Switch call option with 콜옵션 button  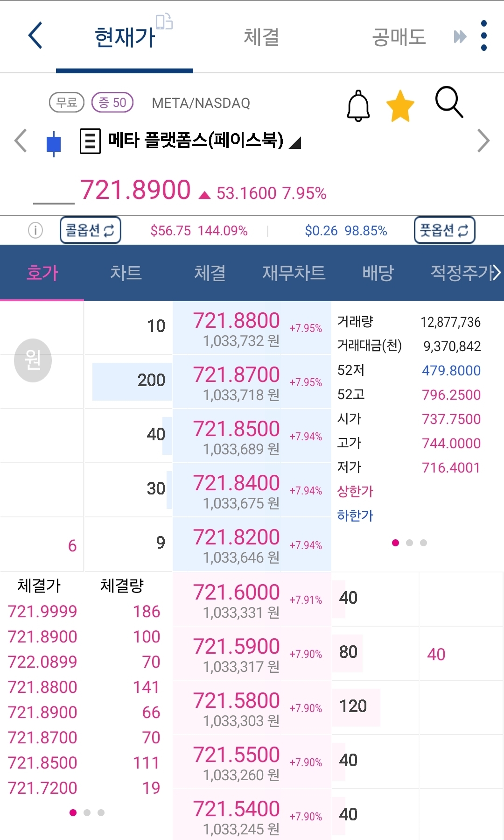tap(91, 230)
